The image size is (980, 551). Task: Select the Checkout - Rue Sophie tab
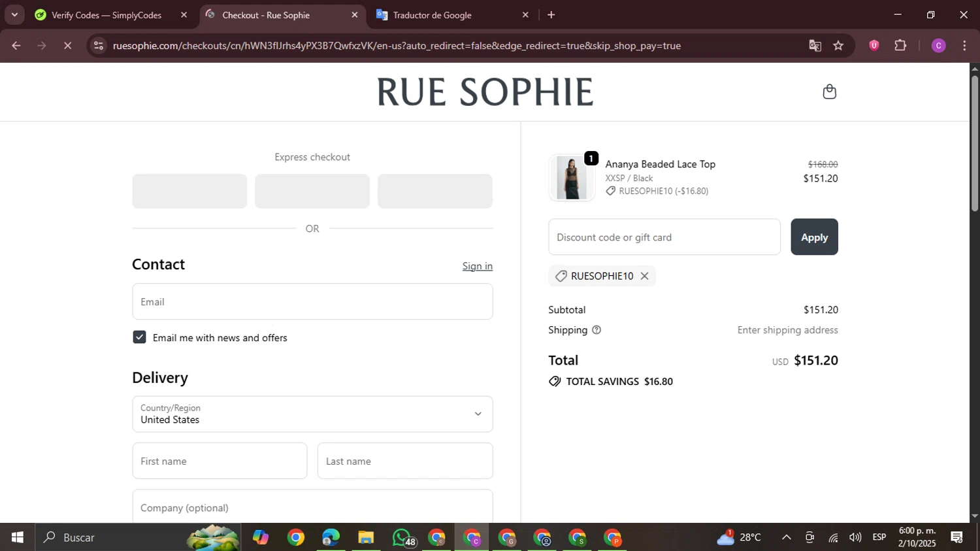point(266,15)
